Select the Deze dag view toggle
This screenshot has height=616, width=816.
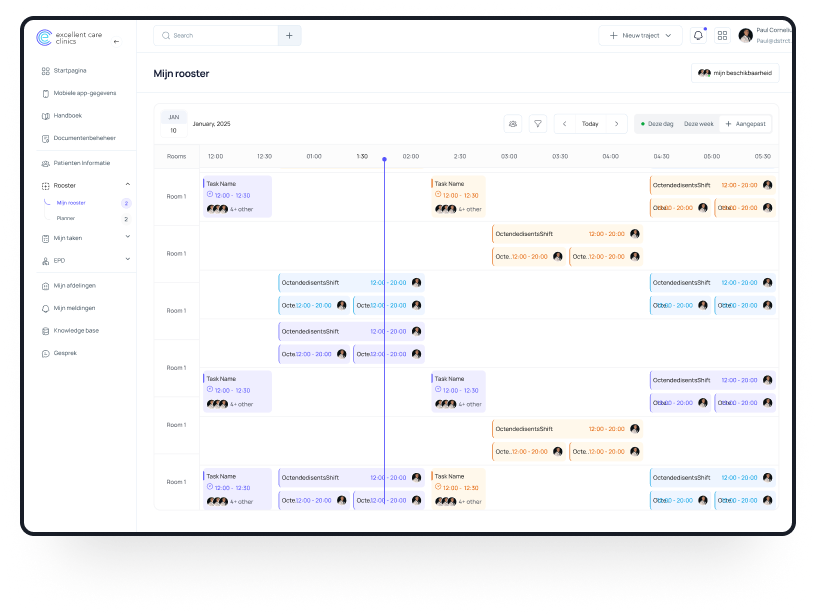(657, 124)
